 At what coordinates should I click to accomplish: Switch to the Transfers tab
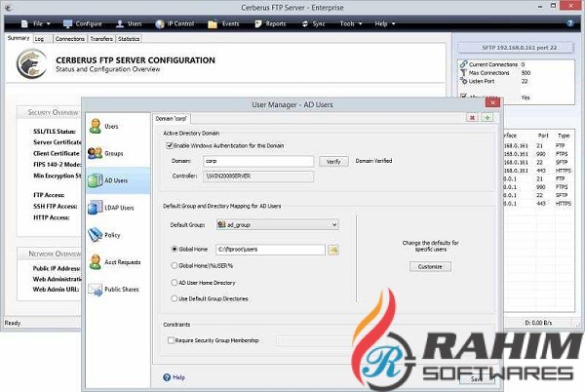pos(101,39)
